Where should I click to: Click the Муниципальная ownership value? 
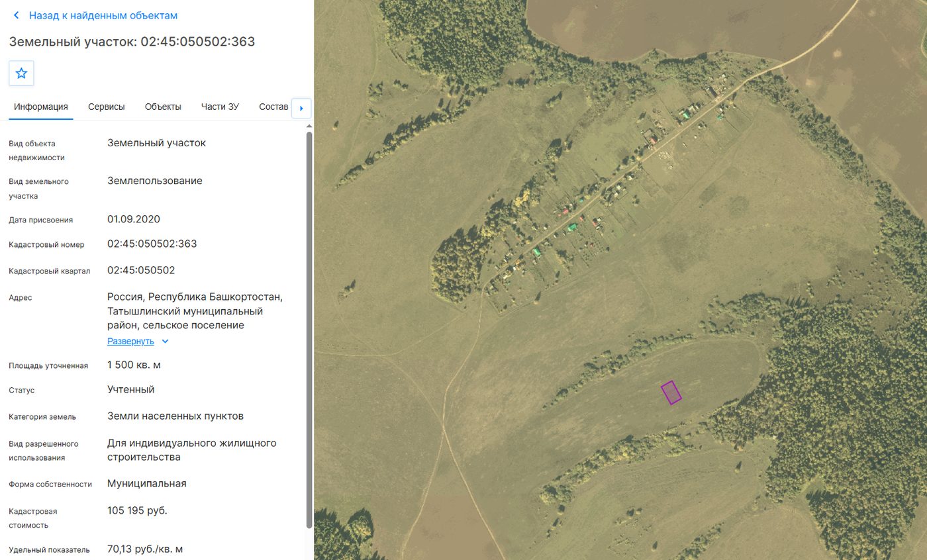(147, 483)
